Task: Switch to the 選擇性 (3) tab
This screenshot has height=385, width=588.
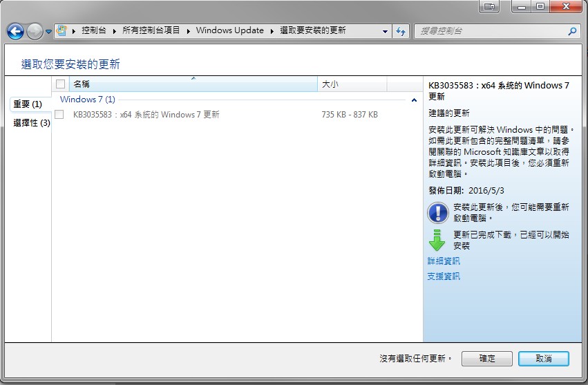Action: (x=31, y=123)
